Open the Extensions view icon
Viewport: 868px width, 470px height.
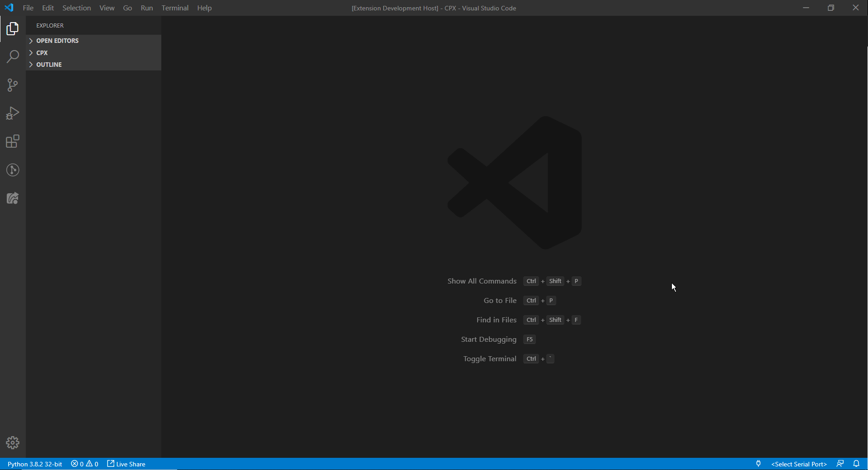(13, 142)
